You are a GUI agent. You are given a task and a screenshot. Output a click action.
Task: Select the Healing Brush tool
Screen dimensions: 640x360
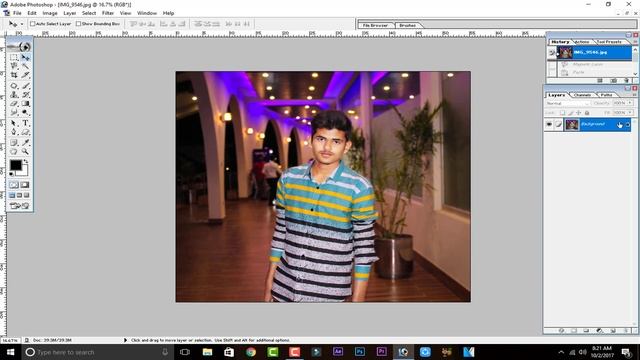[13, 86]
